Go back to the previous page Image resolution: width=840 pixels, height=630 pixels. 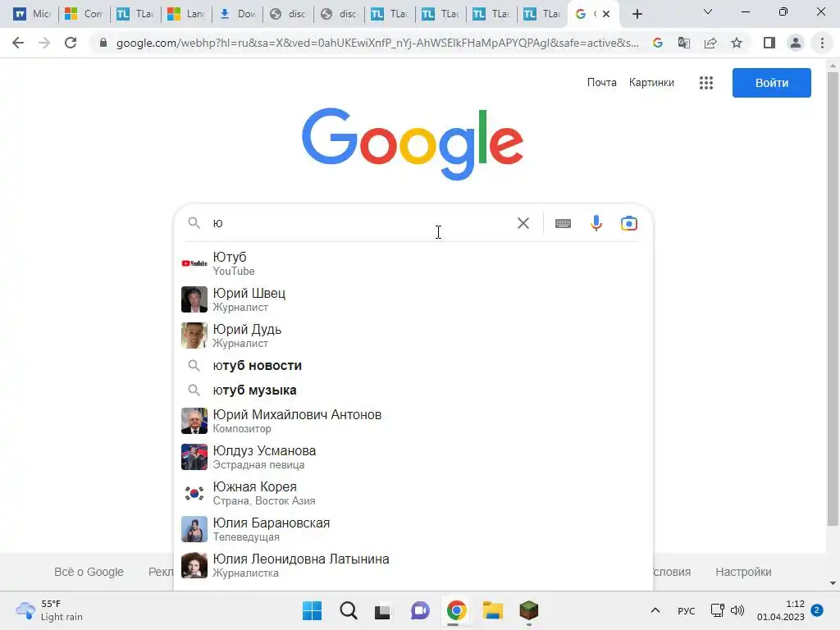tap(18, 43)
